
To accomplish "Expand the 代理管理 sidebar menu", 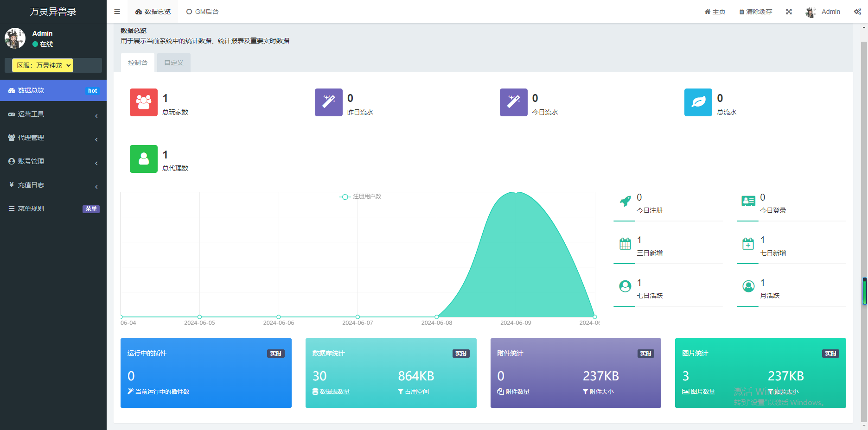I will point(53,138).
